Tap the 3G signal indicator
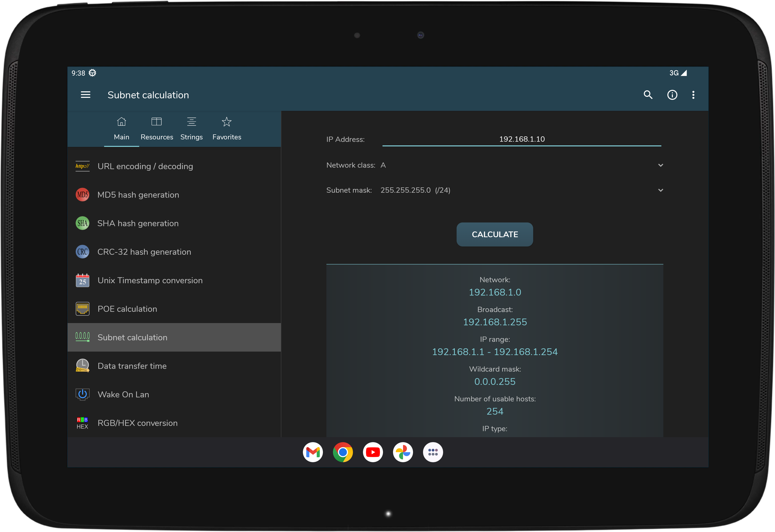Viewport: 775px width, 532px height. (678, 73)
